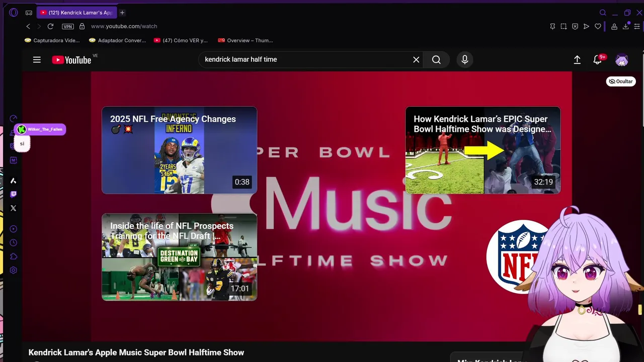The image size is (644, 362).
Task: Open the YouTube hamburger guide menu
Action: click(x=37, y=60)
